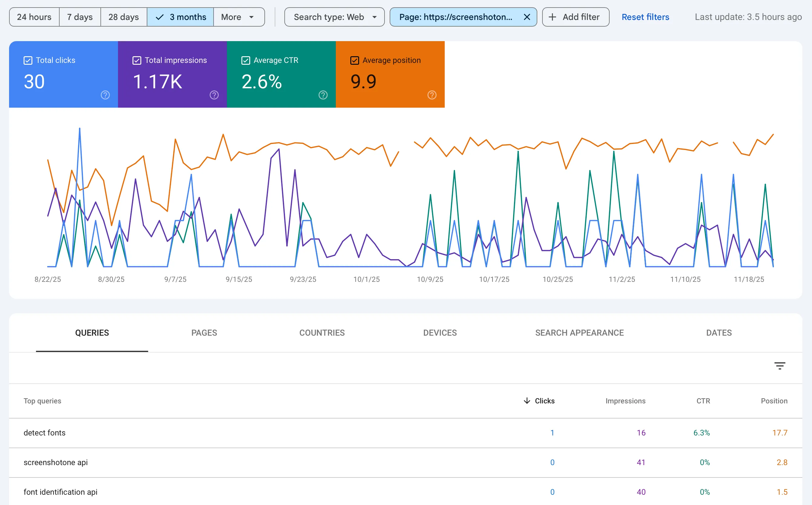
Task: Open the detect fonts query row
Action: pyautogui.click(x=44, y=432)
